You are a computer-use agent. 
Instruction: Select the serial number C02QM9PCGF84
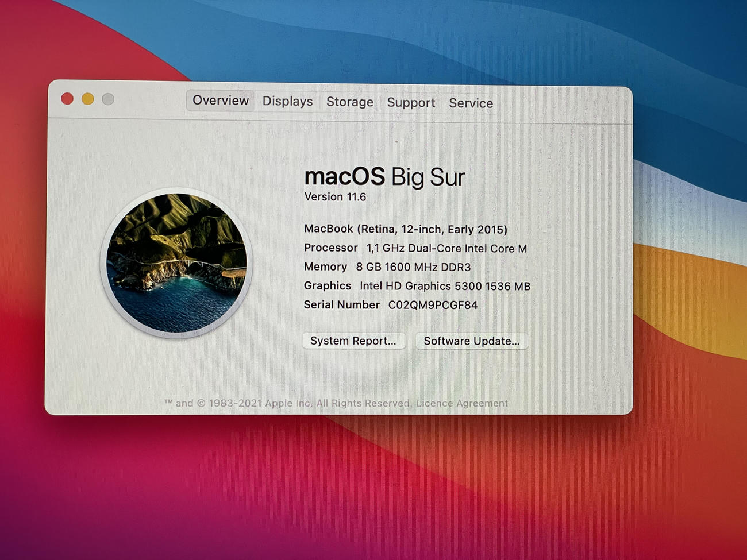click(x=433, y=305)
